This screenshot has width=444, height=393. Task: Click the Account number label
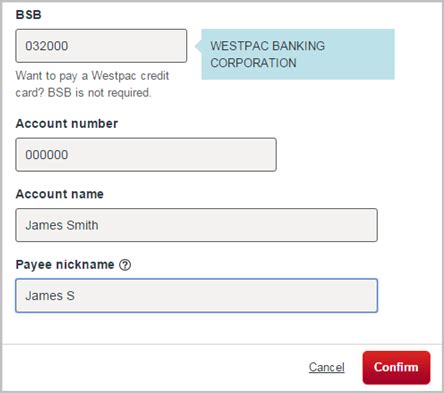point(67,124)
